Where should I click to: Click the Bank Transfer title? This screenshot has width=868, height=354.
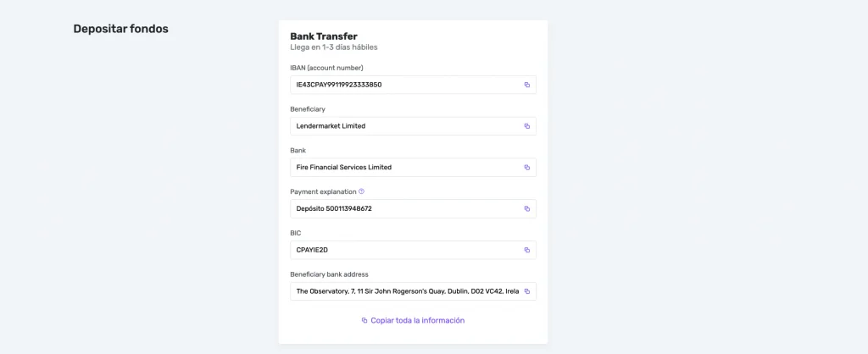coord(324,36)
